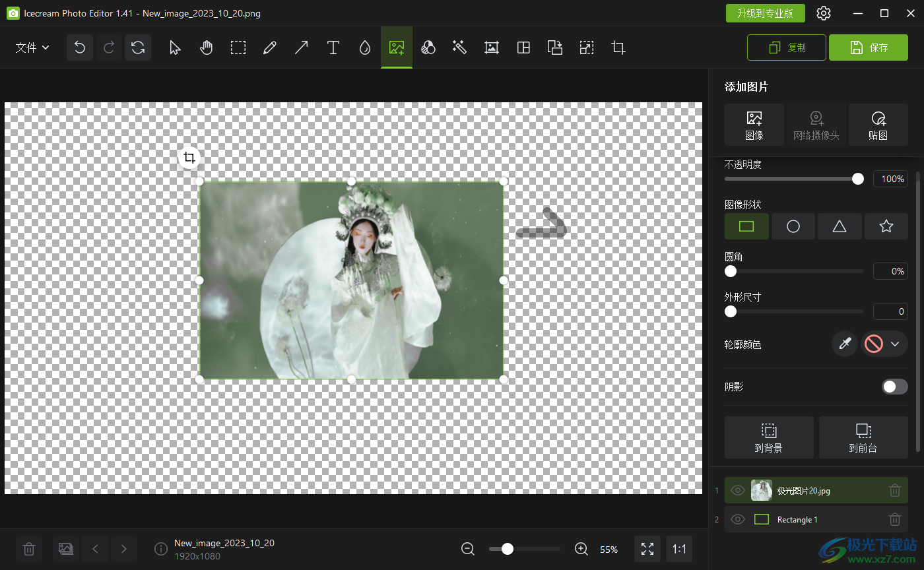Select the pencil draw tool
This screenshot has width=924, height=570.
point(269,47)
